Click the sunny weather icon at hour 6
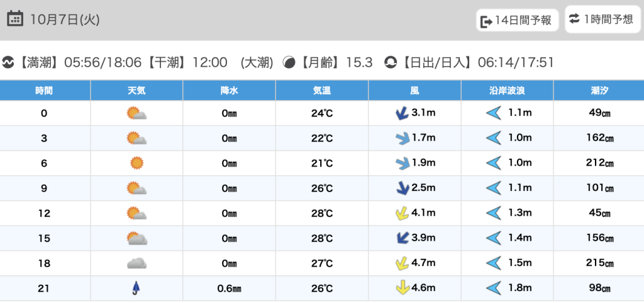The image size is (644, 303). (136, 163)
